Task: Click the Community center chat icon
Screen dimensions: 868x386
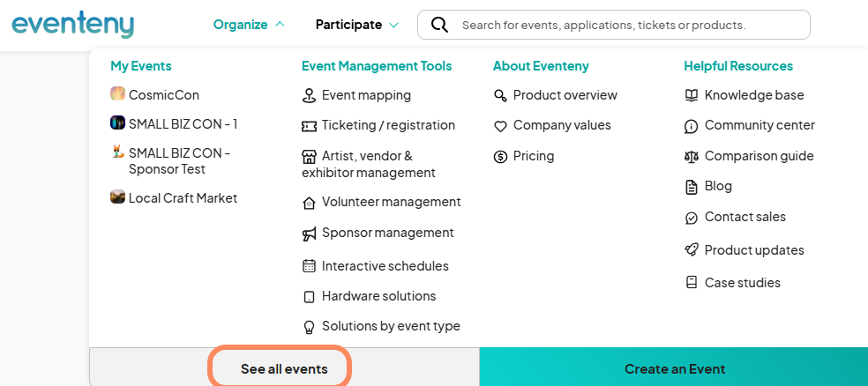Action: [692, 127]
